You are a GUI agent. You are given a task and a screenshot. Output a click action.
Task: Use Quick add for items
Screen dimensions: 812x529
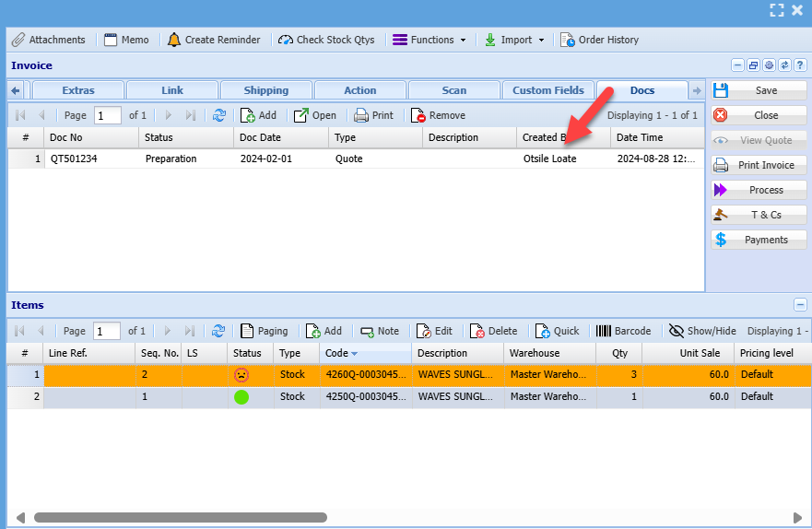click(x=557, y=331)
